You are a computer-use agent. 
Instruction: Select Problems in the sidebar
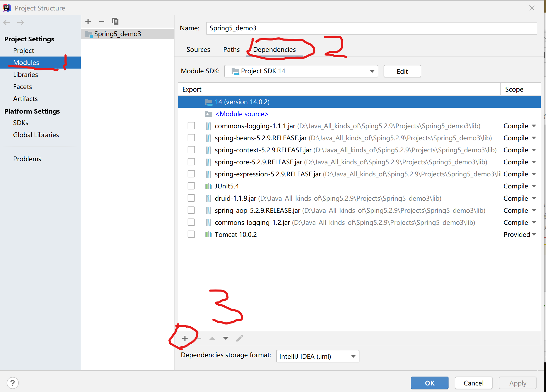27,159
